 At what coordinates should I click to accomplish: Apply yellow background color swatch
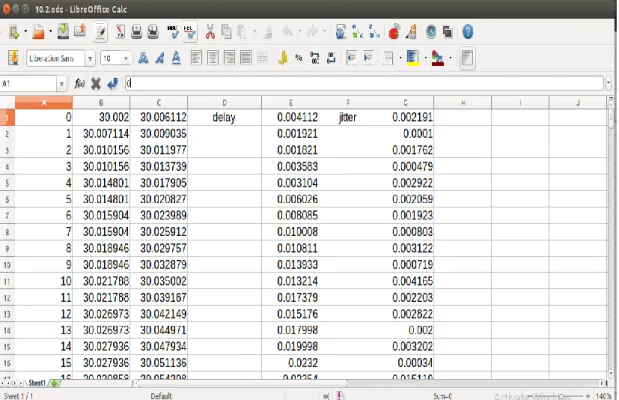(413, 58)
